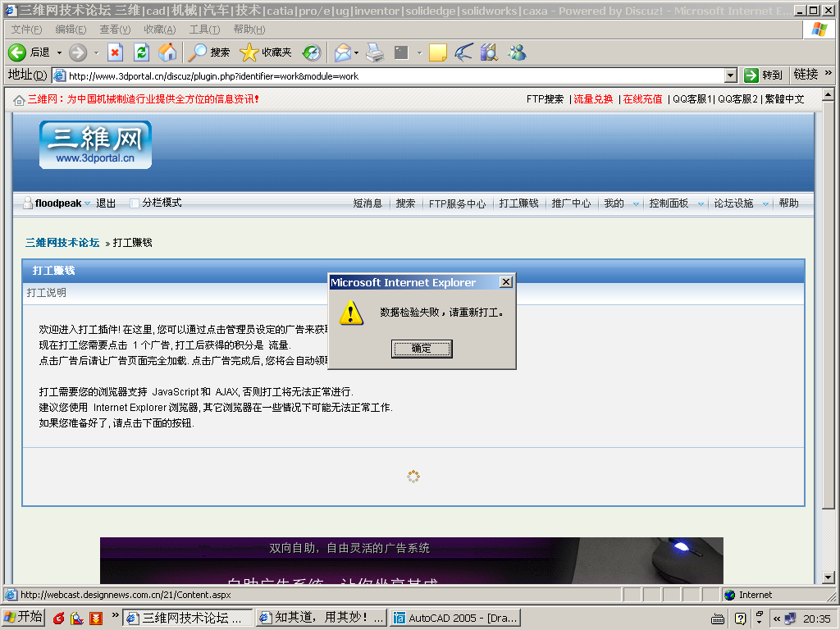
Task: Click the page scrollbar down arrow
Action: [x=829, y=577]
